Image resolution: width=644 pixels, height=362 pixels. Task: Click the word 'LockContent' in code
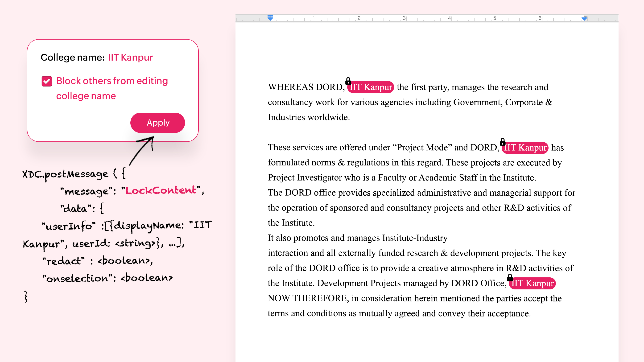pos(161,190)
